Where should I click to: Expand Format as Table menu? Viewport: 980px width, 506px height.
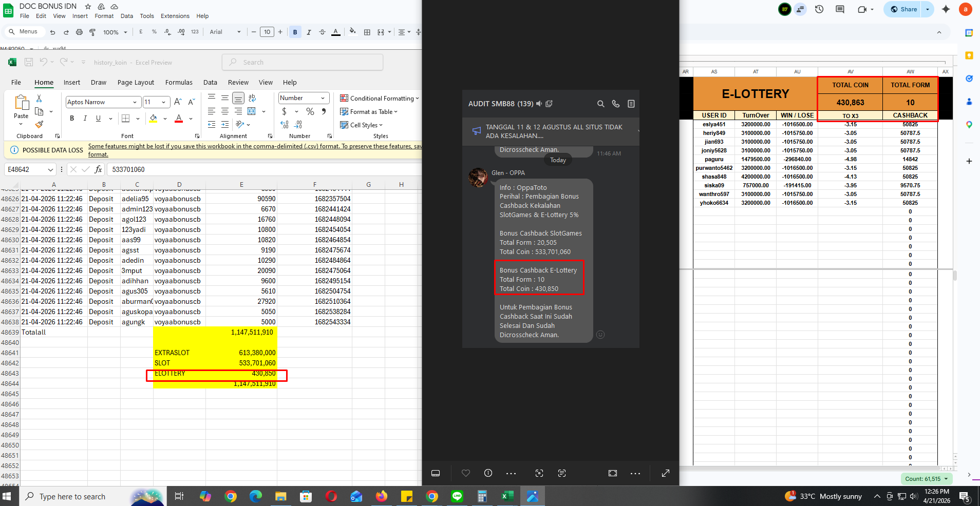tap(369, 111)
